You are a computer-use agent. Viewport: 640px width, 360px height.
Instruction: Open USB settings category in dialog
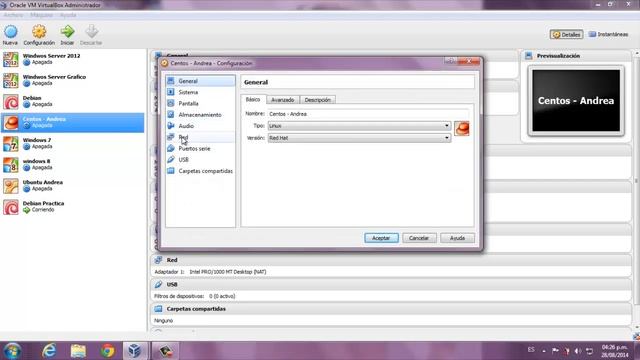(200, 160)
